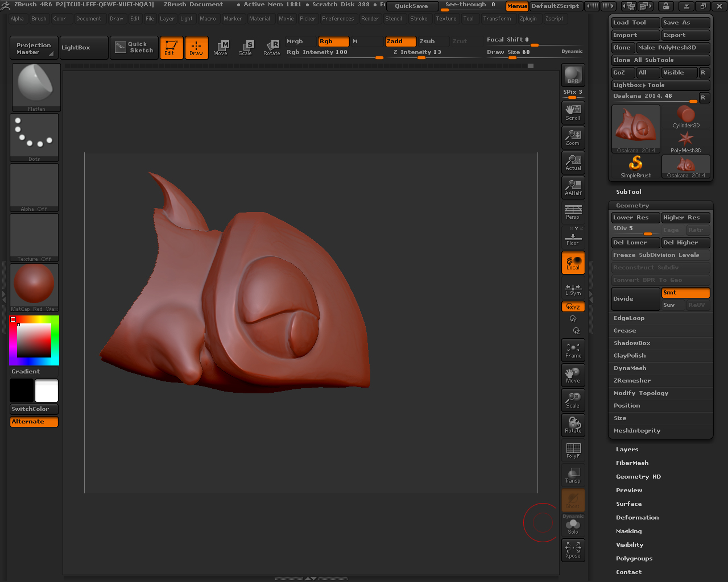728x582 pixels.
Task: Expand the Masking section
Action: 628,531
